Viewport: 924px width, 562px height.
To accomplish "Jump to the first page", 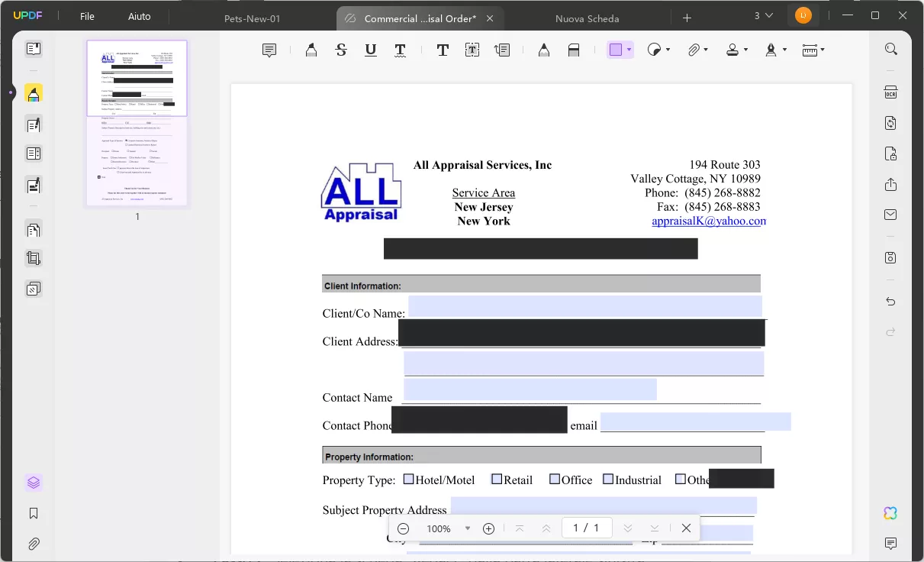I will tap(520, 528).
